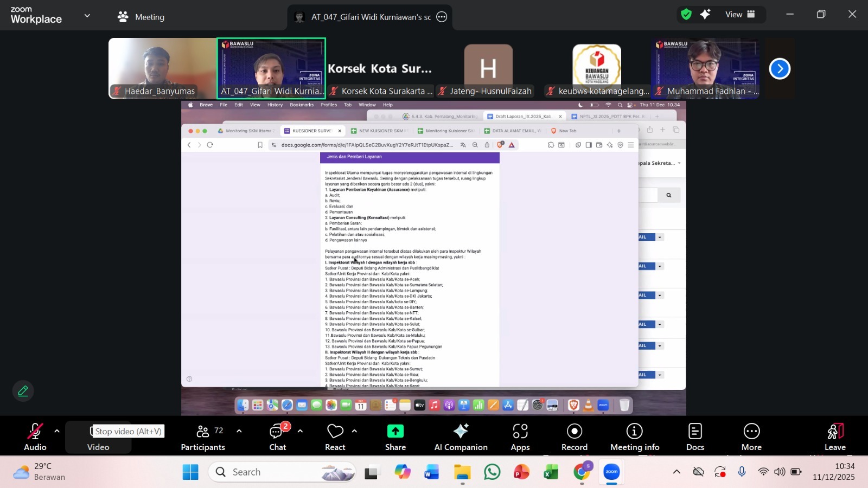Image resolution: width=868 pixels, height=488 pixels.
Task: Expand audio options arrow
Action: 57,431
